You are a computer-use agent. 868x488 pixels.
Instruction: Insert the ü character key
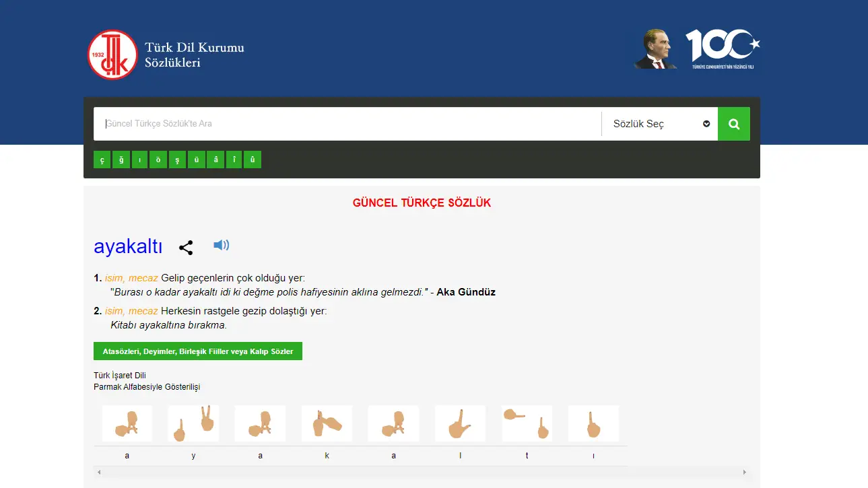click(196, 160)
